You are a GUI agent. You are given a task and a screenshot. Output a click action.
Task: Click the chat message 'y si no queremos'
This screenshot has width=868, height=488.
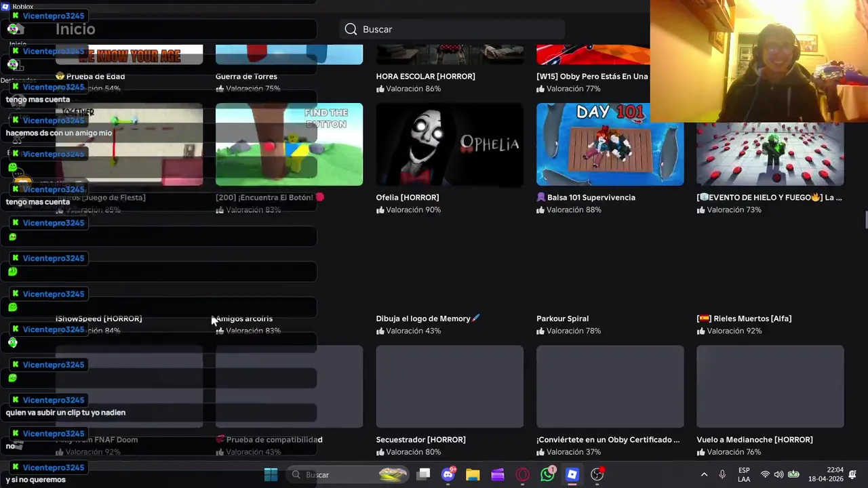(36, 480)
